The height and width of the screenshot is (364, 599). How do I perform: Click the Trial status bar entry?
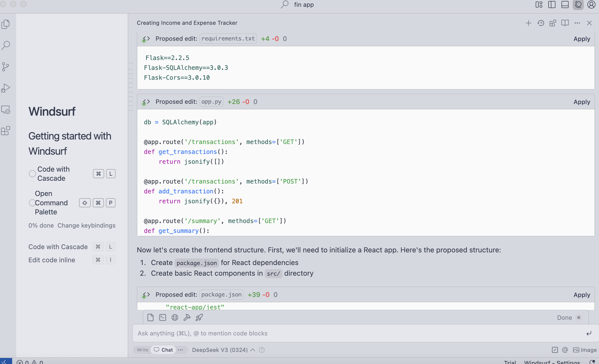510,362
